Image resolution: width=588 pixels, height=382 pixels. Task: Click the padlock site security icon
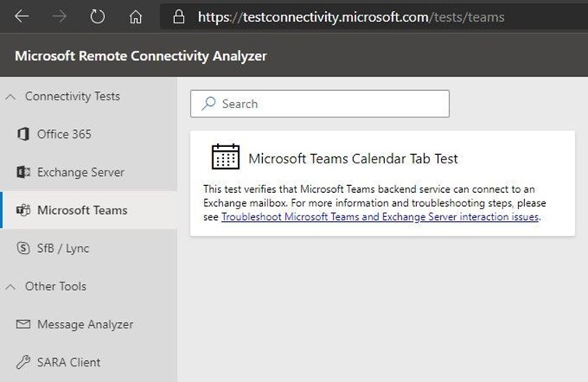coord(180,16)
